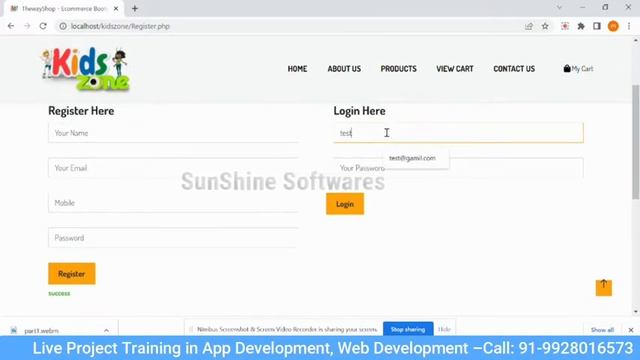Focus the login email field containing test
Image resolution: width=640 pixels, height=360 pixels.
(458, 133)
